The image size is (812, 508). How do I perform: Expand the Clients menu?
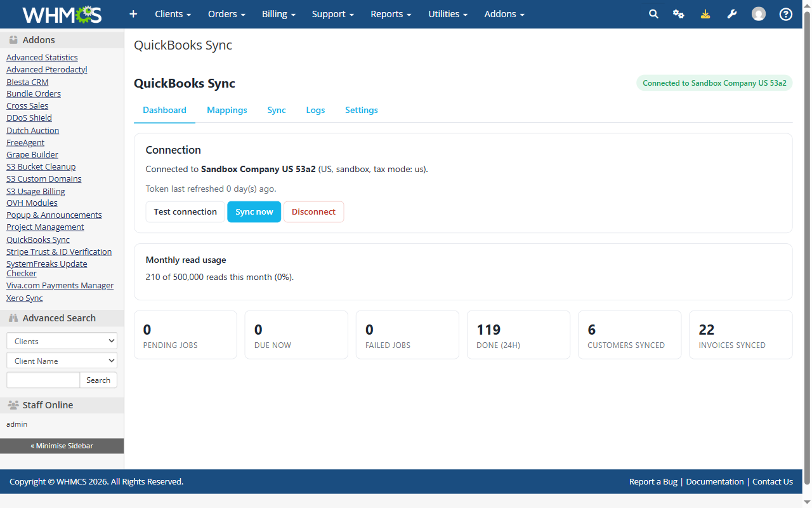173,14
